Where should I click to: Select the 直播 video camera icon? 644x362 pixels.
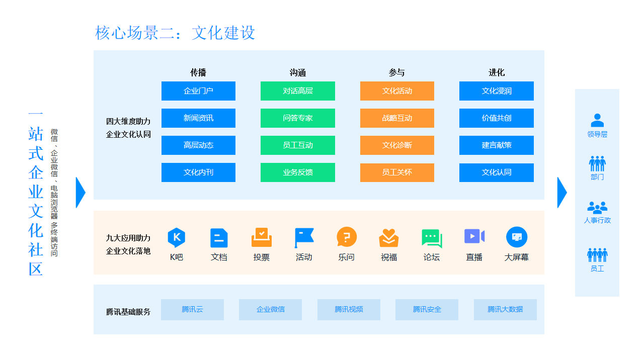[474, 236]
